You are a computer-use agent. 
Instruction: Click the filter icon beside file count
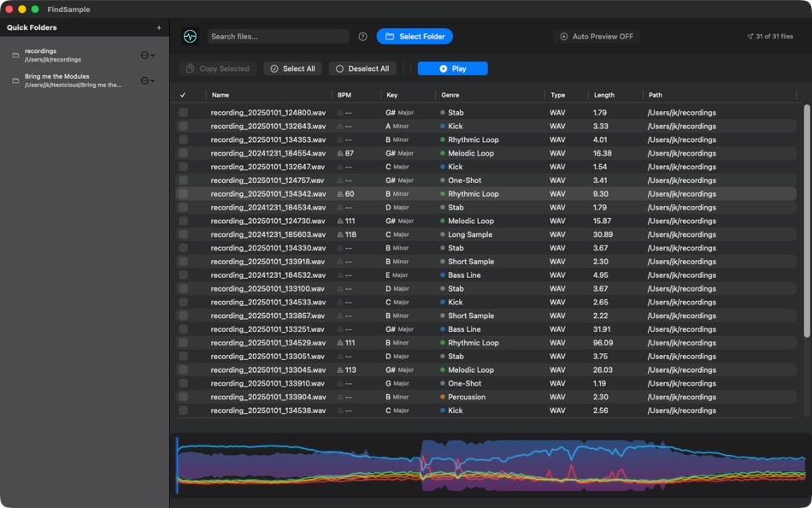750,36
